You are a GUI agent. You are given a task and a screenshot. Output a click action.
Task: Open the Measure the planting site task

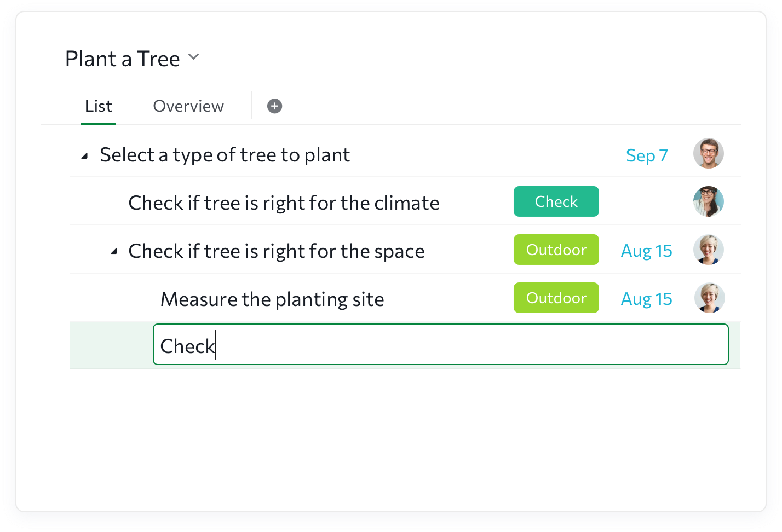click(x=272, y=299)
